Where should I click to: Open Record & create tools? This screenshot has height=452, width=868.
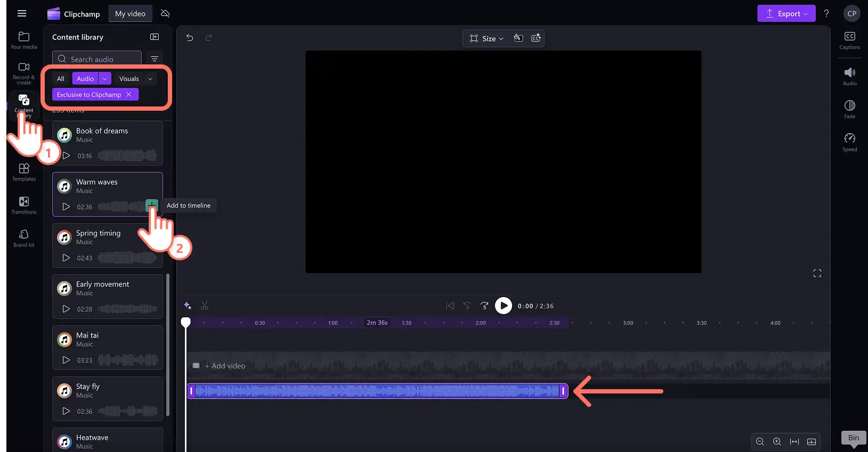pos(24,73)
